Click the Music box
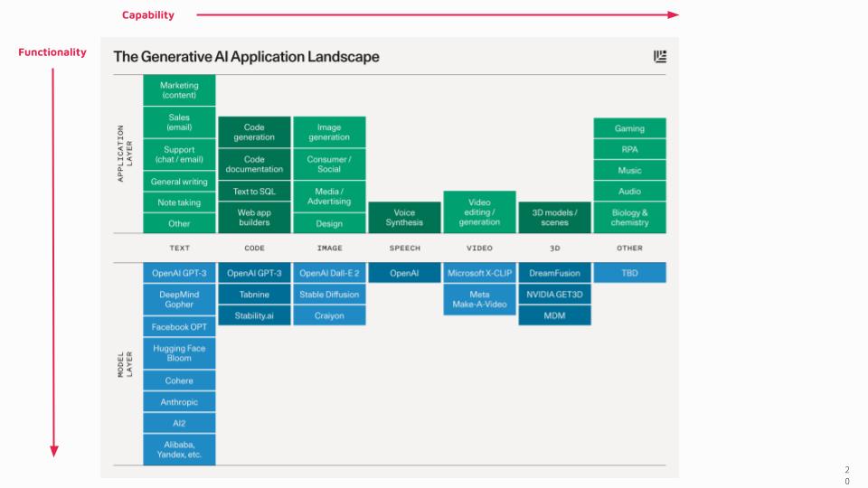 [x=630, y=171]
